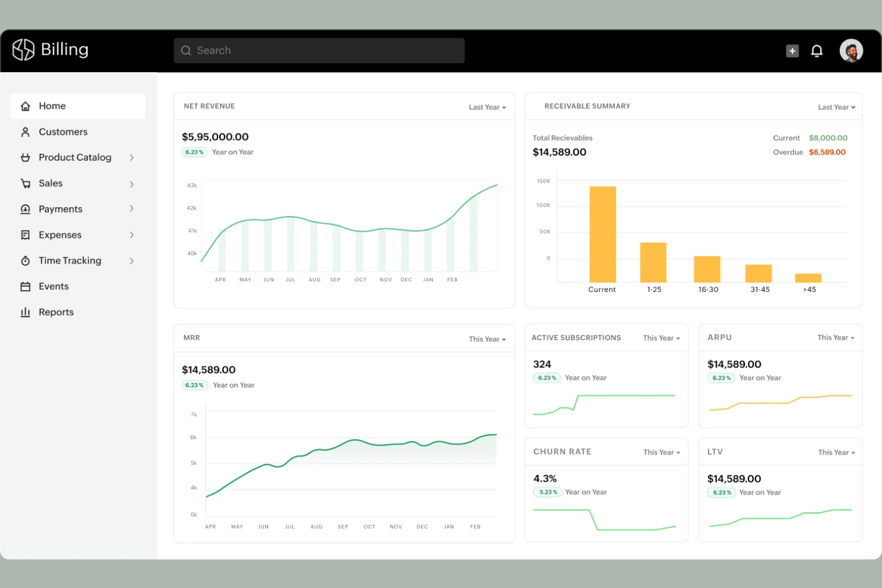Click the Churn Rate sparkline chart
Screen dimensions: 882x588
pyautogui.click(x=604, y=519)
